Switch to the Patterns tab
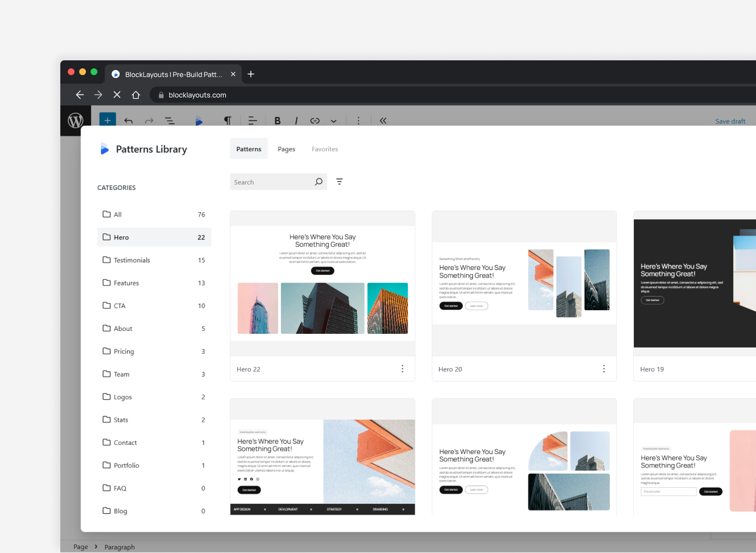This screenshot has width=756, height=553. [x=249, y=149]
